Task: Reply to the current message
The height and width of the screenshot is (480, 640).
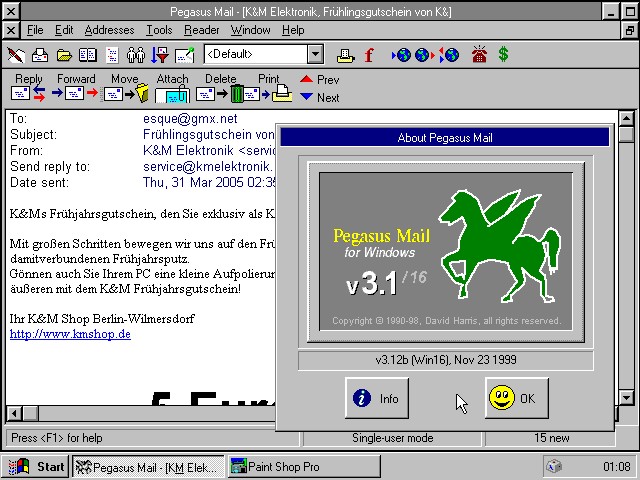Action: (x=28, y=87)
